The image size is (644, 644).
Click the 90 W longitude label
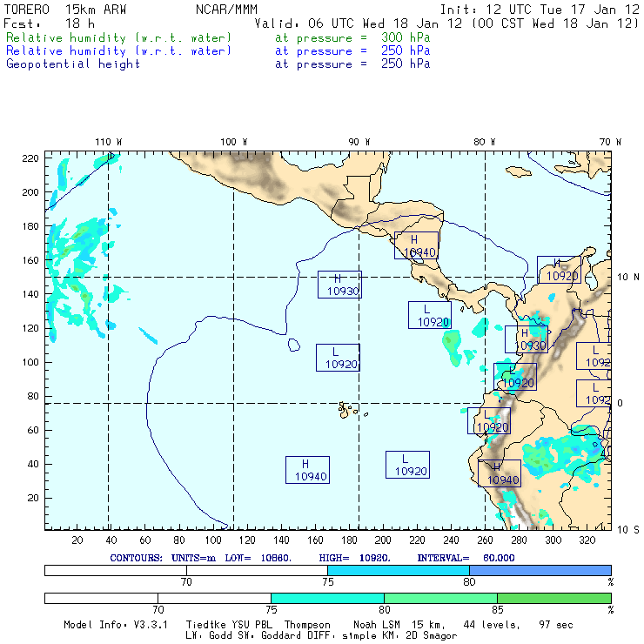[x=359, y=142]
